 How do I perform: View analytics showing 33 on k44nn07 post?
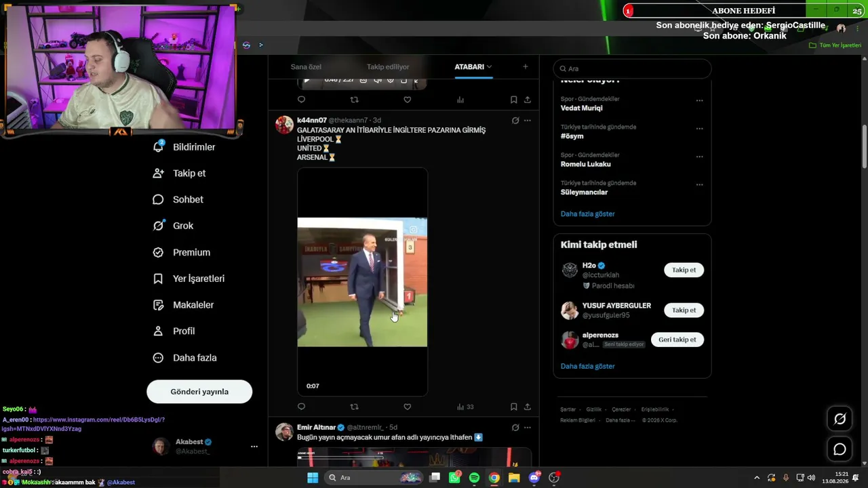[465, 407]
